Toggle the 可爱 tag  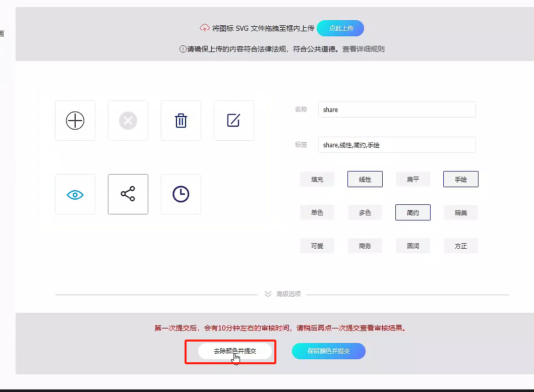coord(317,246)
